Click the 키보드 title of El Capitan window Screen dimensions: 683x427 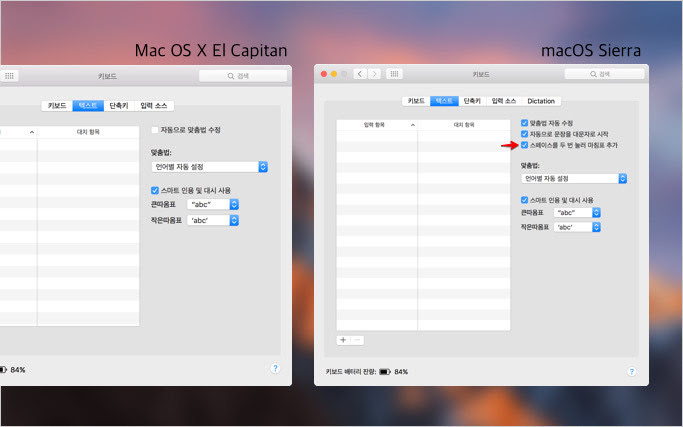[107, 76]
